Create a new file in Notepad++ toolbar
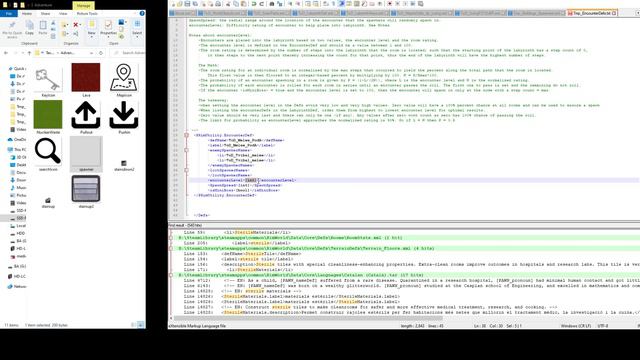Image resolution: width=640 pixels, height=360 pixels. [x=172, y=4]
